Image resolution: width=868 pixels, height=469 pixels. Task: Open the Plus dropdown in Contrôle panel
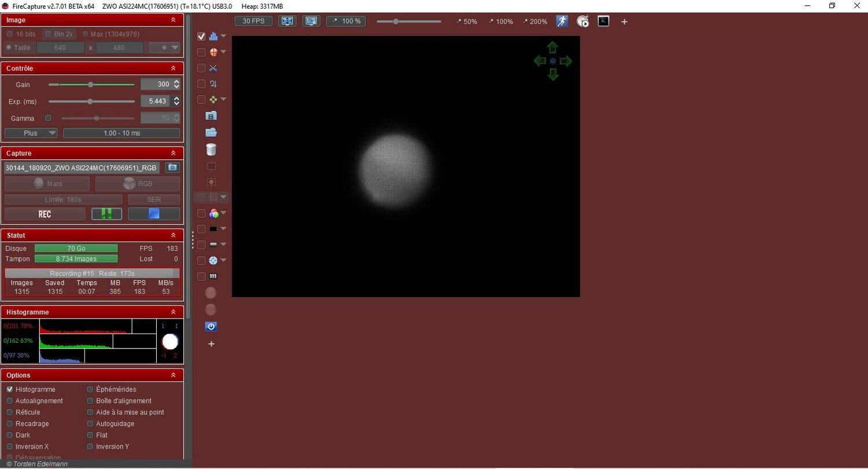[31, 133]
